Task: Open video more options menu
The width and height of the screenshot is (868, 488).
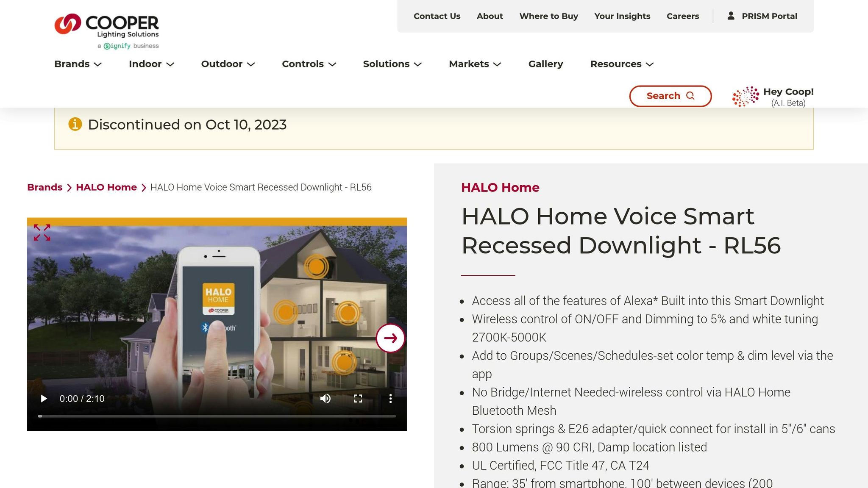Action: coord(390,399)
